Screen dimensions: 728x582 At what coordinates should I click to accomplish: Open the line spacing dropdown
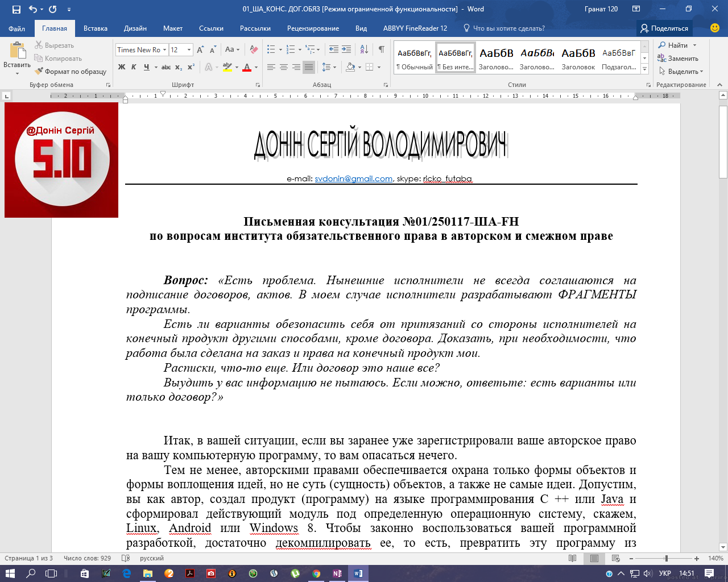329,68
